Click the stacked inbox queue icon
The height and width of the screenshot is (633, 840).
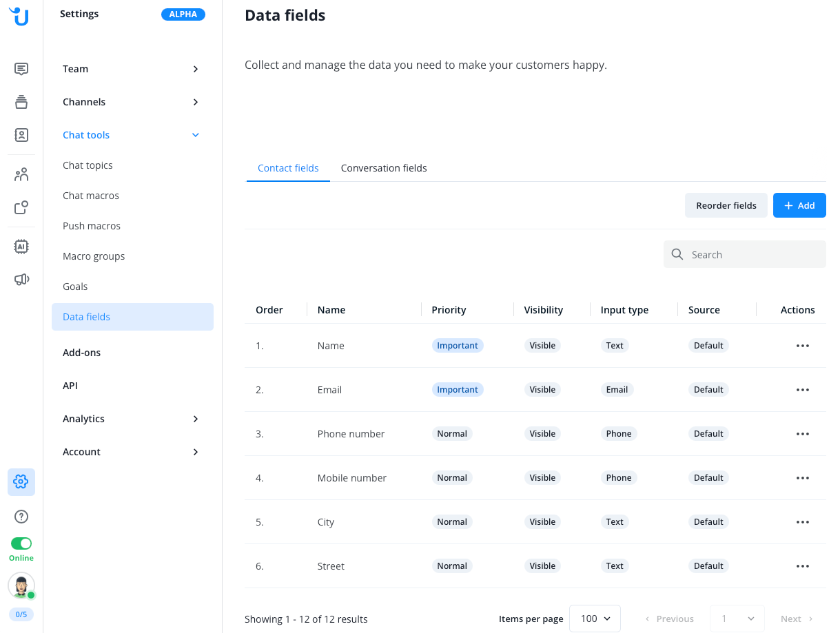pos(21,102)
